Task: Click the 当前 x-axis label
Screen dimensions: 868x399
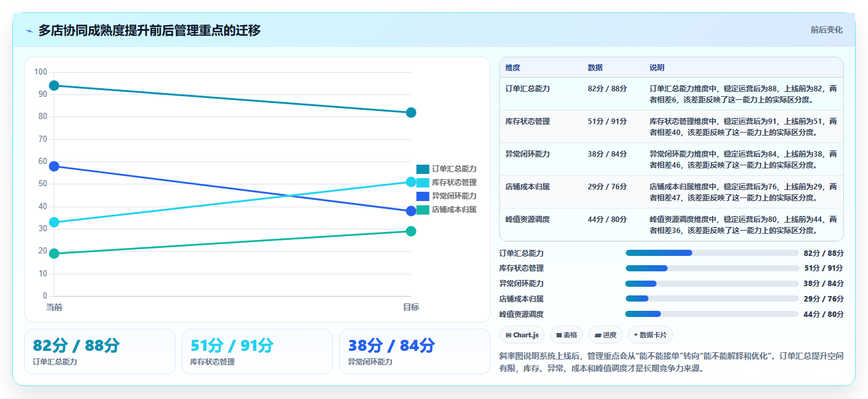Action: click(x=54, y=307)
